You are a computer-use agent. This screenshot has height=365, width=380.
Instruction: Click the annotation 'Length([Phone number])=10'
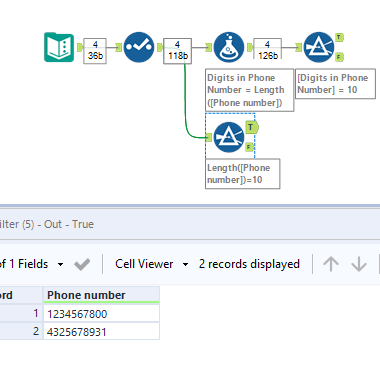click(x=242, y=174)
